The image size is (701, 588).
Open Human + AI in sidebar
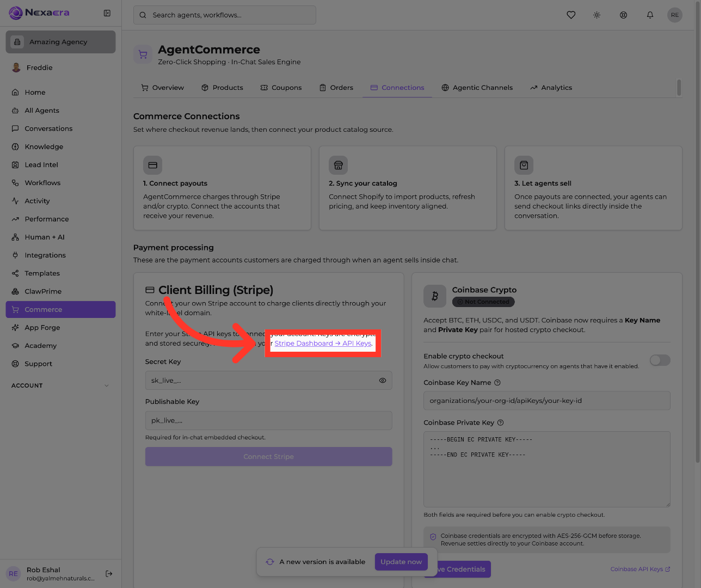60,237
